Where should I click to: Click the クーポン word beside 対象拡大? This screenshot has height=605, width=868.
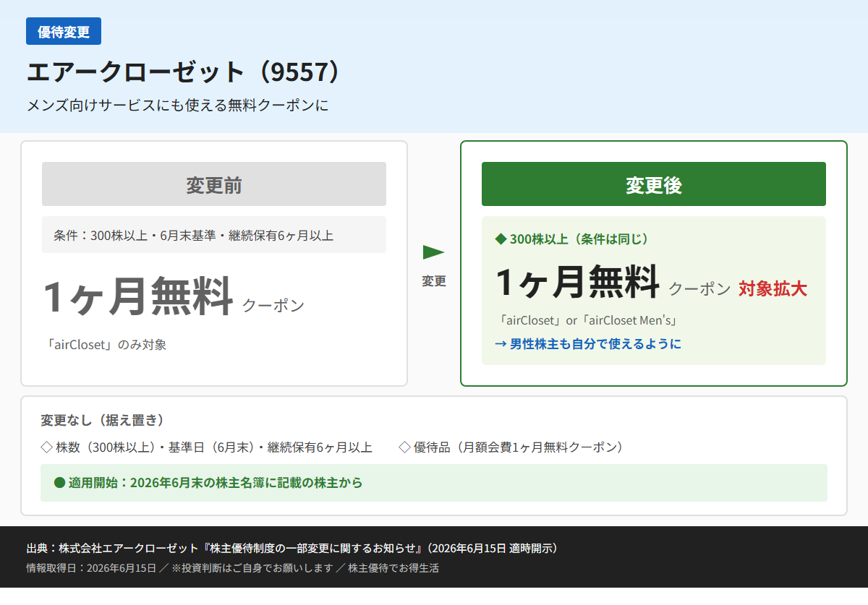tap(699, 288)
